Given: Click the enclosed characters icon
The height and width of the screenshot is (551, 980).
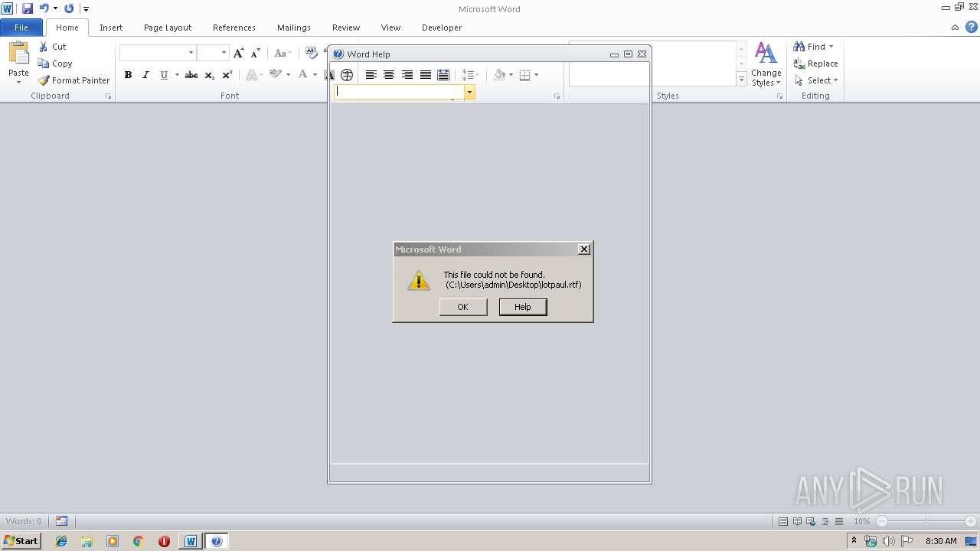Looking at the screenshot, I should point(347,75).
